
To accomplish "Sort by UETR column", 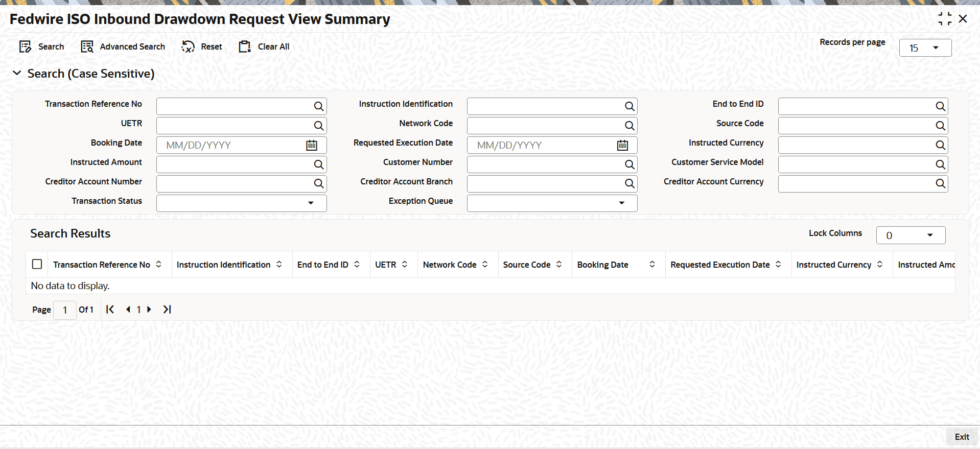I will click(x=405, y=264).
